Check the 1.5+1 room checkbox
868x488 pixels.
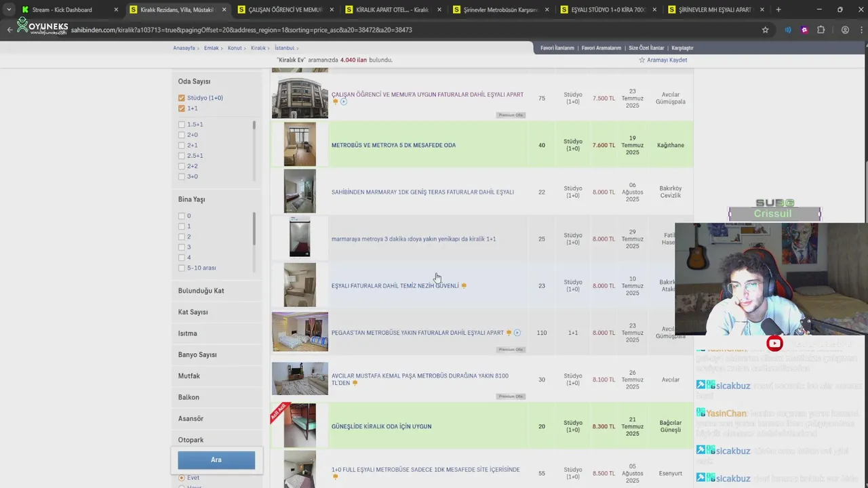tap(181, 125)
